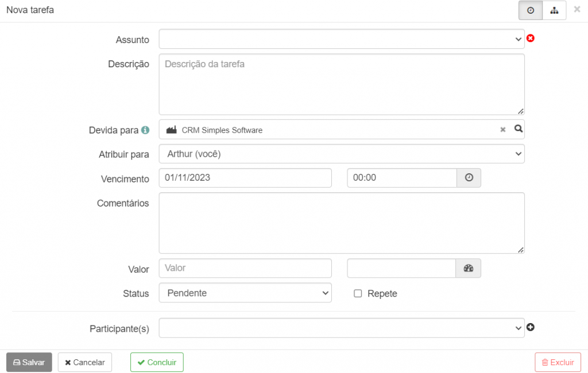Click the Cancelar button
This screenshot has width=588, height=373.
tap(85, 362)
